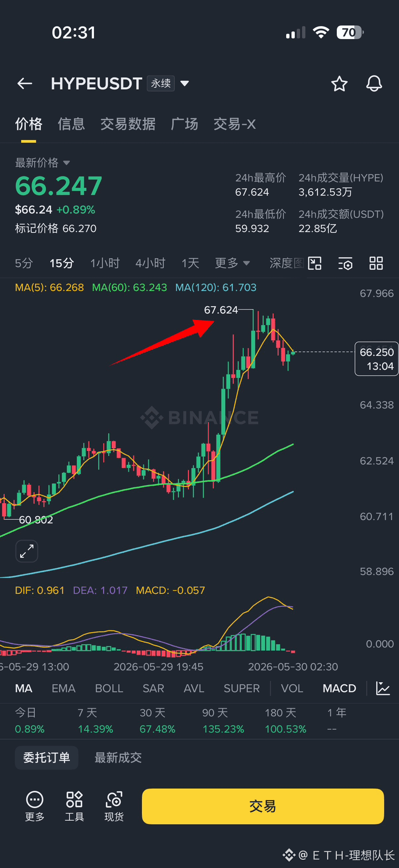Tap the 180 天 100.53% change
This screenshot has width=399, height=868.
tap(285, 721)
